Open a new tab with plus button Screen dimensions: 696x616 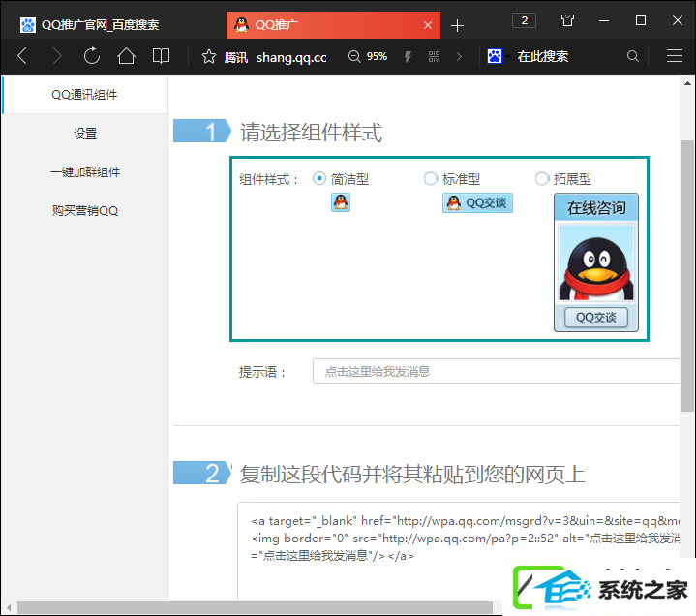pyautogui.click(x=457, y=26)
